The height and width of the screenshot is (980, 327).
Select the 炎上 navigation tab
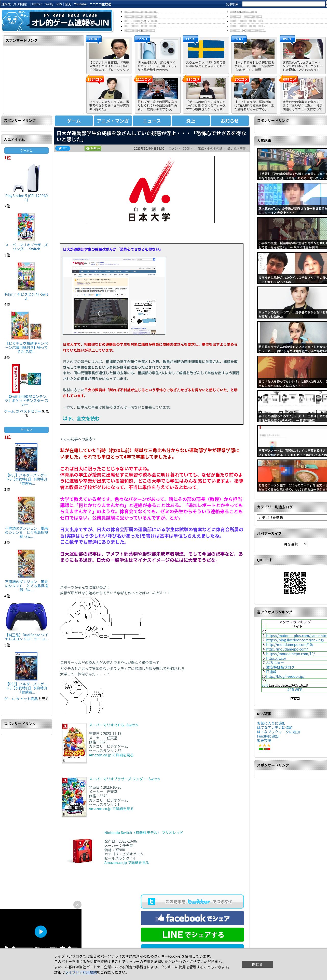tap(191, 121)
